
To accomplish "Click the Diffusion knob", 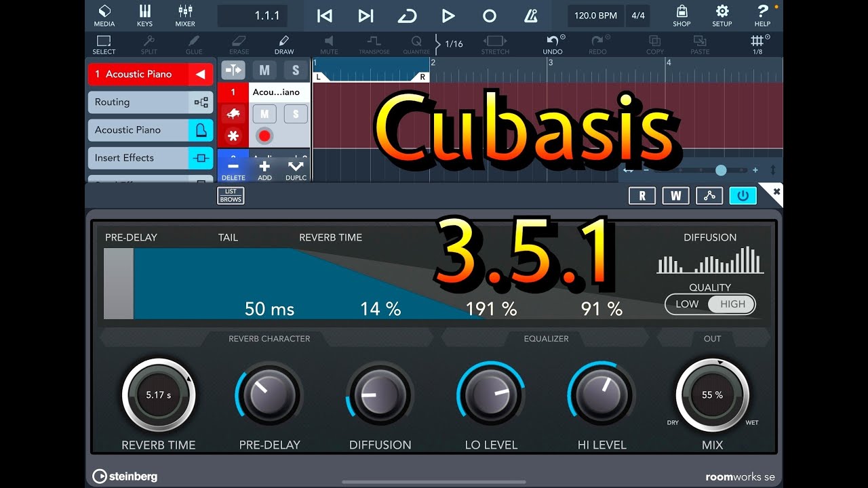I will (380, 395).
